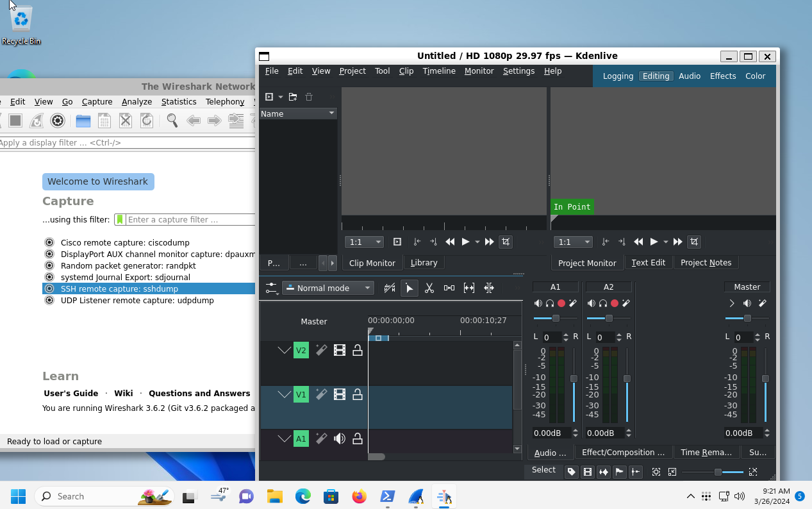Open the timeline track settings sliders menu
This screenshot has height=509, width=812.
272,288
